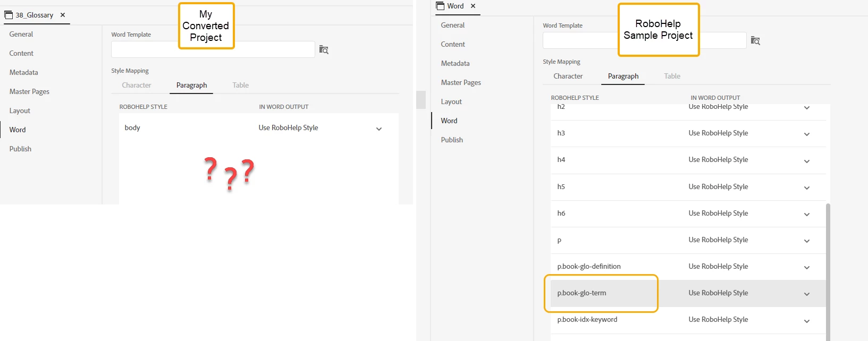Open Master Pages in the 38_Glossary preset
The width and height of the screenshot is (868, 341).
29,91
